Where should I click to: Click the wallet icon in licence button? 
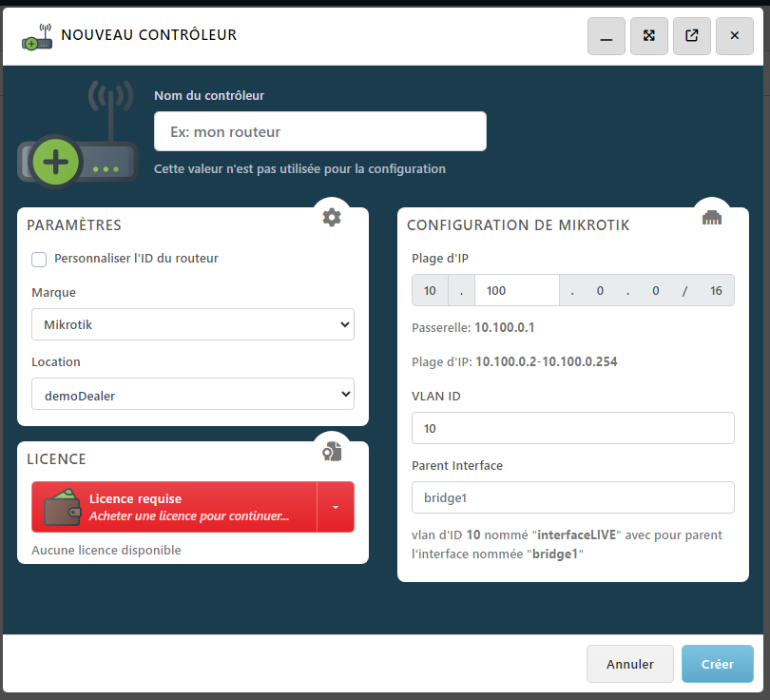point(62,506)
